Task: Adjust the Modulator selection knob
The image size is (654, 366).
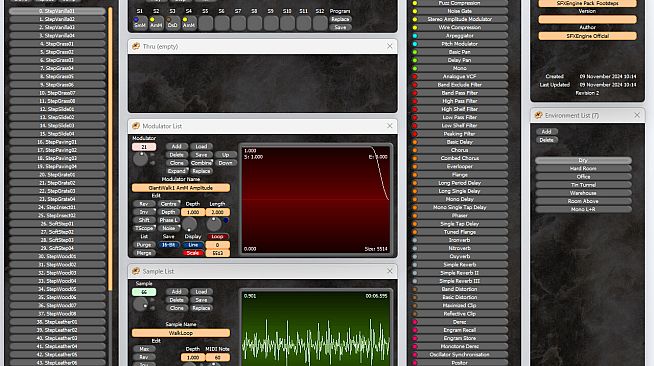Action: pos(141,159)
